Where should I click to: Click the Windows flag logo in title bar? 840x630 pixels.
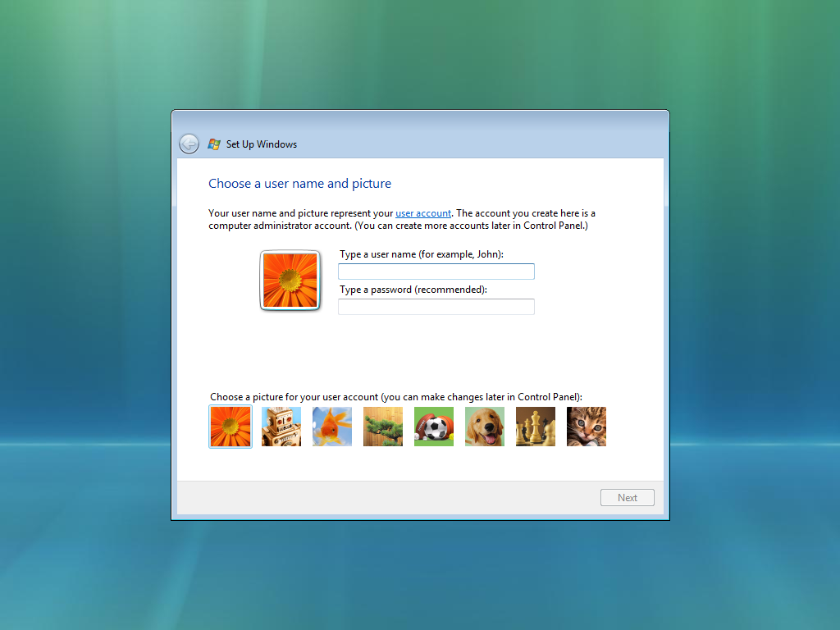(x=214, y=144)
